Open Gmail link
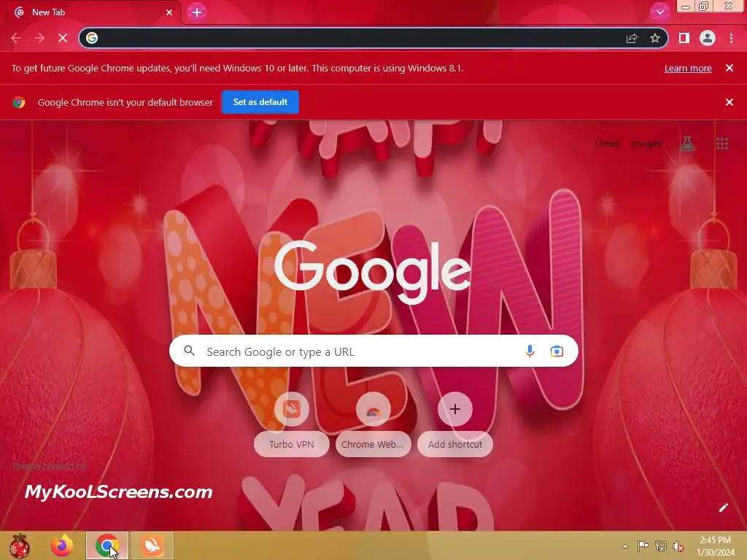Viewport: 747px width, 560px height. tap(608, 144)
